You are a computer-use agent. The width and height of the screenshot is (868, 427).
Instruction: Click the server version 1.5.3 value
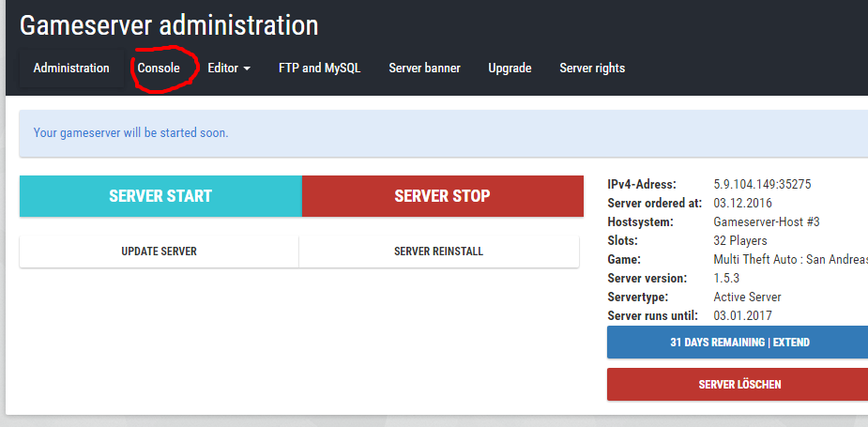pyautogui.click(x=727, y=279)
